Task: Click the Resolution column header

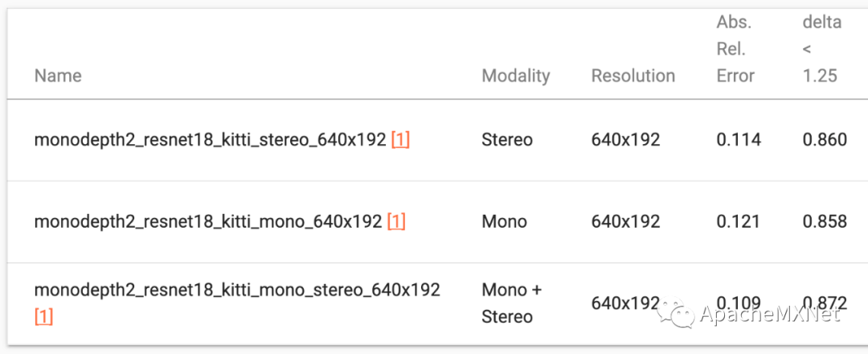Action: tap(633, 76)
